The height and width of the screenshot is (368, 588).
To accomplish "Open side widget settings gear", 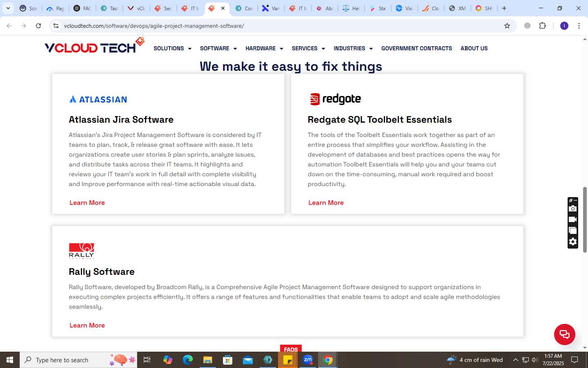I will pyautogui.click(x=573, y=242).
